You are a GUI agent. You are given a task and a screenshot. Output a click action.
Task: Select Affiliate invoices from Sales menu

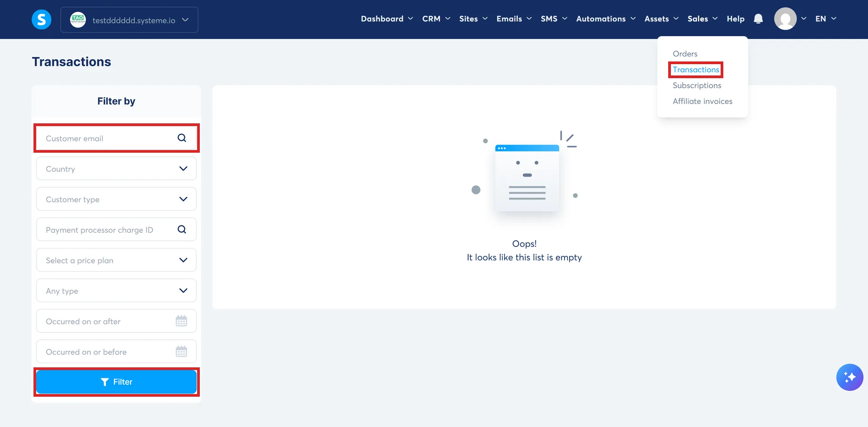coord(702,101)
